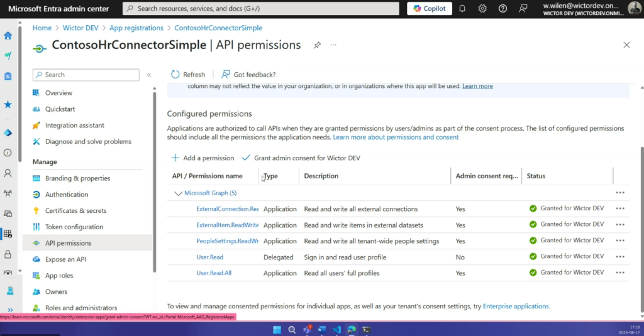This screenshot has height=336, width=644.
Task: Open more options for Microsoft Graph row
Action: click(x=620, y=193)
